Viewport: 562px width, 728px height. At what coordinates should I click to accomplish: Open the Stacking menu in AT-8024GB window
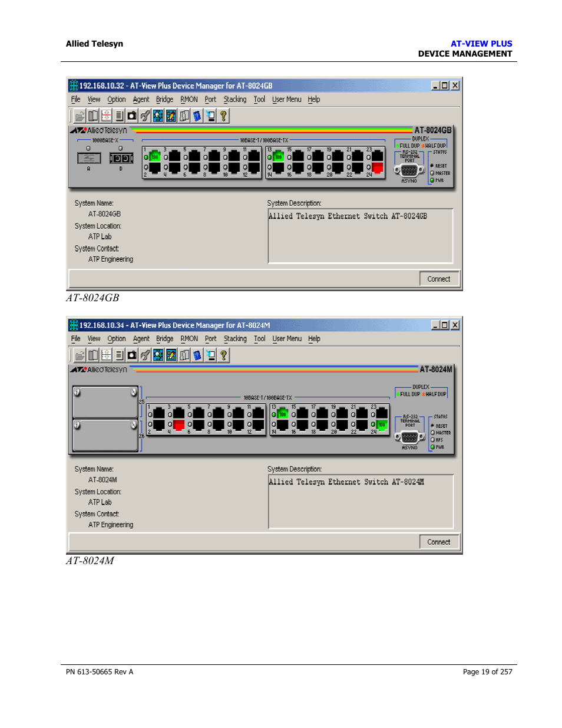(235, 100)
